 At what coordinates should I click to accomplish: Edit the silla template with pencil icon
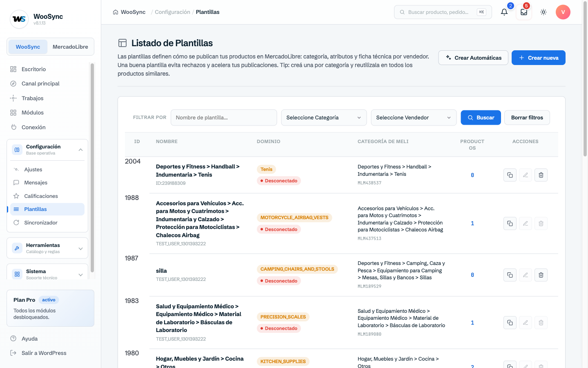click(x=526, y=275)
